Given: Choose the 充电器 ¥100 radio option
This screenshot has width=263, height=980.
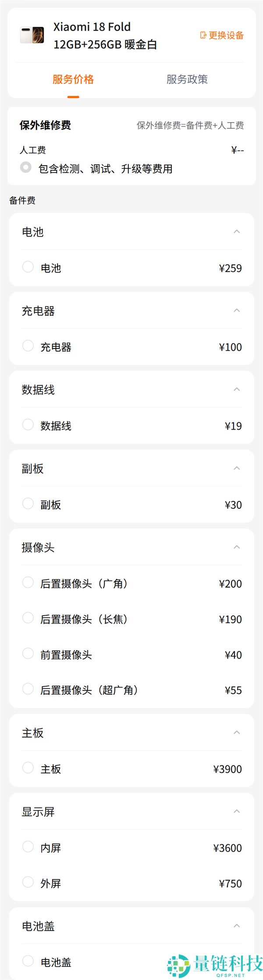Looking at the screenshot, I should [x=28, y=345].
